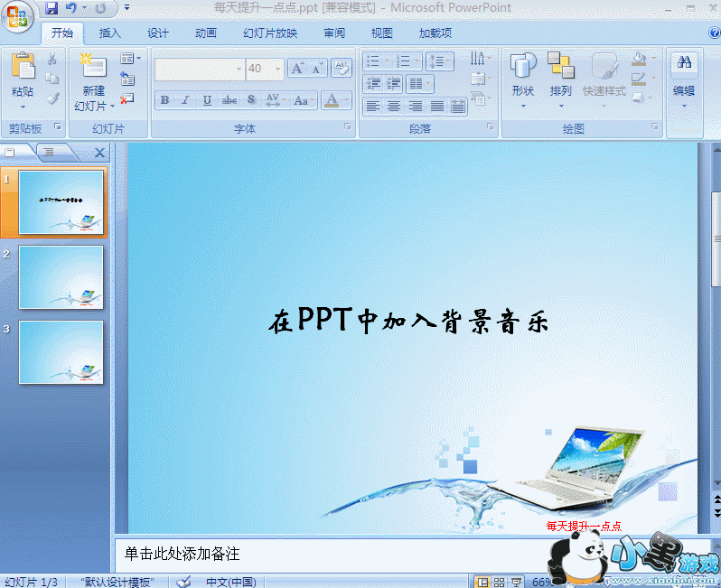721x588 pixels.
Task: Clear all text formatting
Action: tap(342, 69)
